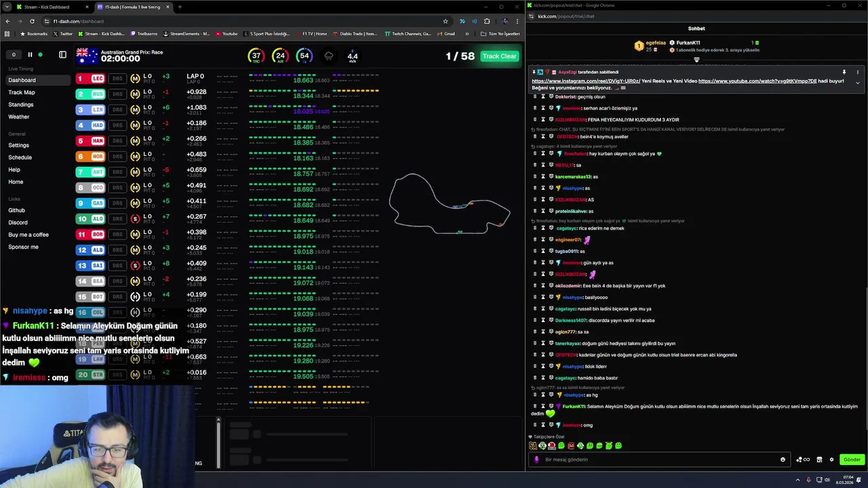Open Standings in the sidebar
This screenshot has width=868, height=488.
21,104
